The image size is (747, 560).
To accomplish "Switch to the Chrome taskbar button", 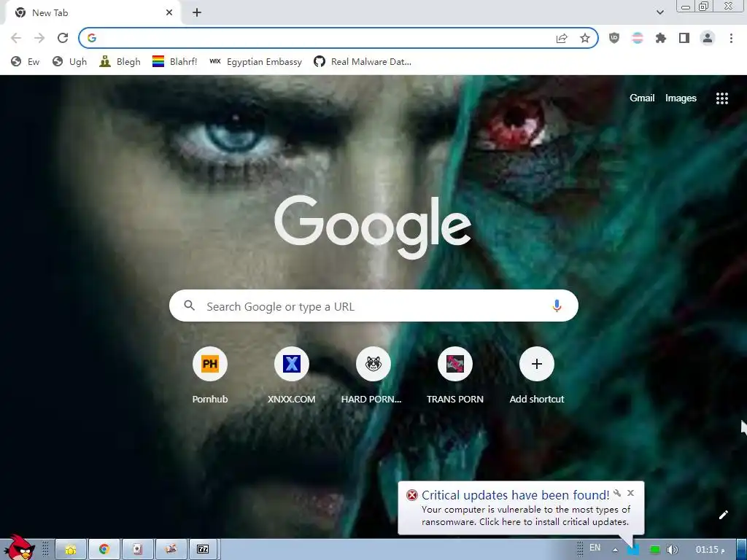I will 104,550.
